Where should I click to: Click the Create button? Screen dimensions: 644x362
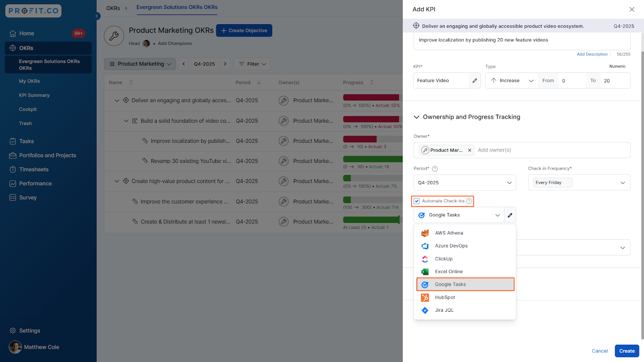click(x=627, y=351)
